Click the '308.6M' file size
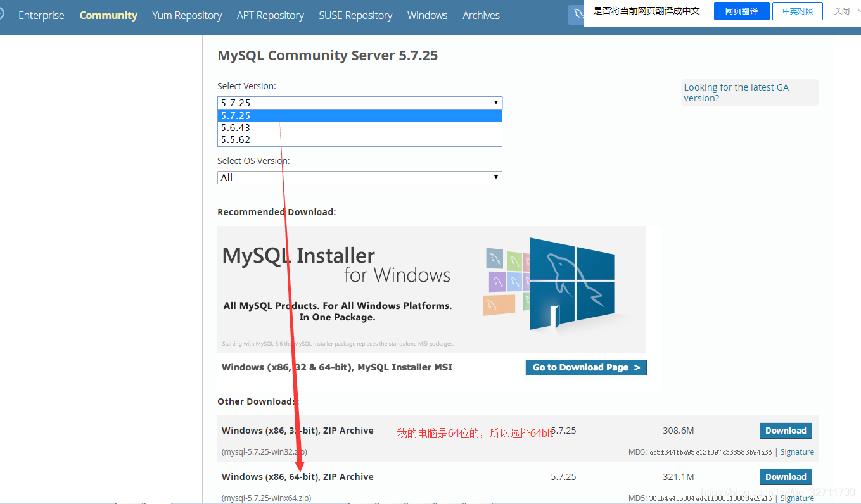The height and width of the screenshot is (504, 861). 679,431
